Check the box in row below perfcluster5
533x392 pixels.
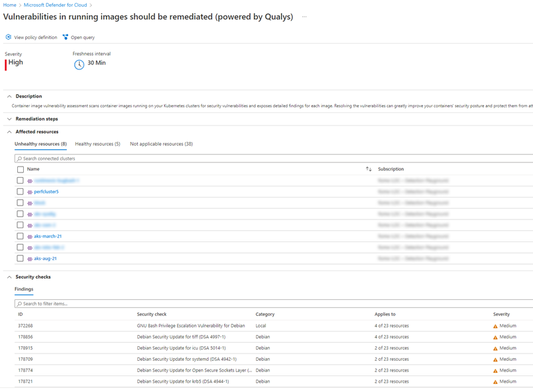coord(21,202)
